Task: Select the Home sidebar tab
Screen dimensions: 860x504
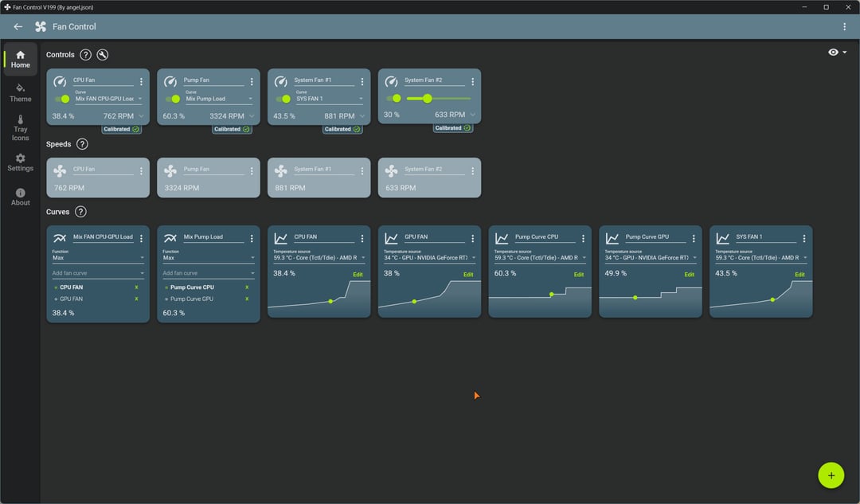Action: [20, 59]
